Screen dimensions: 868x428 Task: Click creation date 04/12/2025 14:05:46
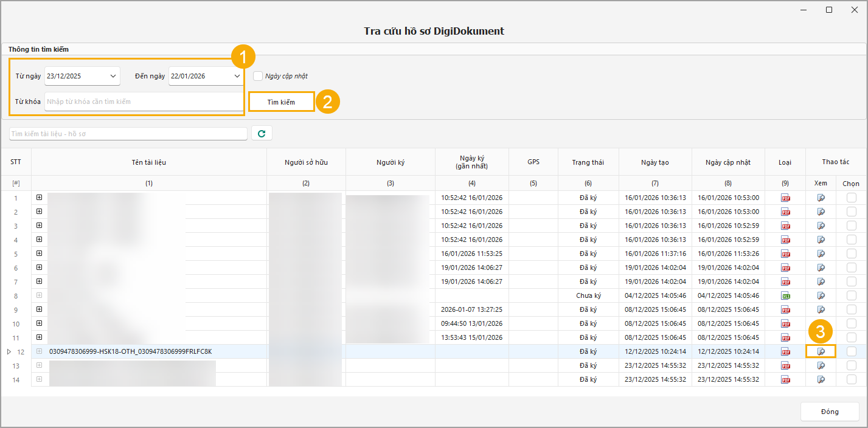pos(655,295)
